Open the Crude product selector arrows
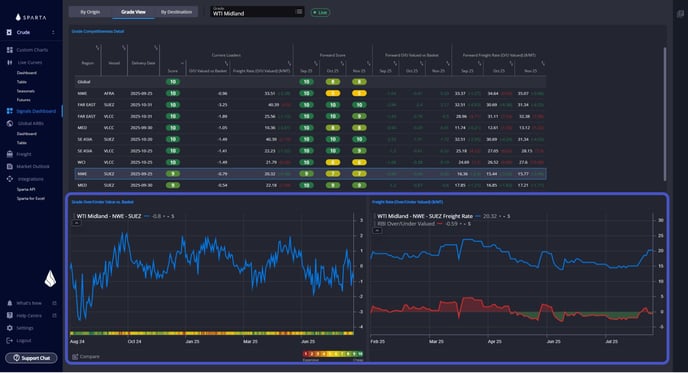The height and width of the screenshot is (373, 688). 53,32
